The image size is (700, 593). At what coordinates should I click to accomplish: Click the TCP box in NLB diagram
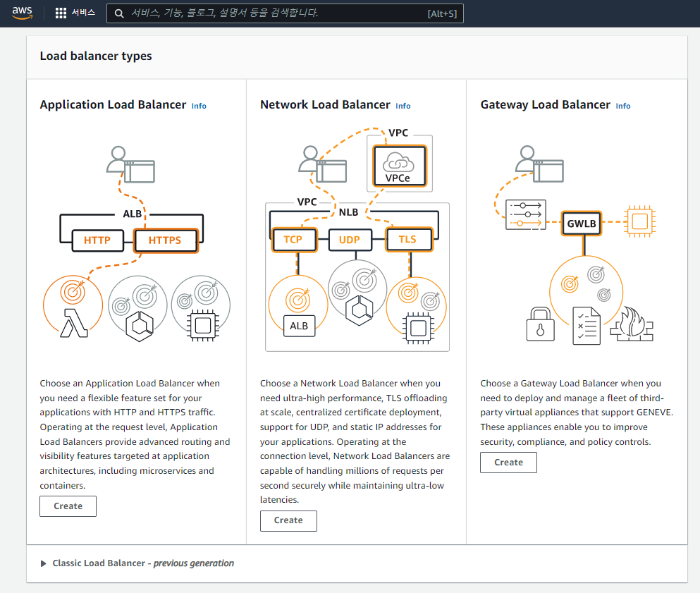(x=293, y=239)
